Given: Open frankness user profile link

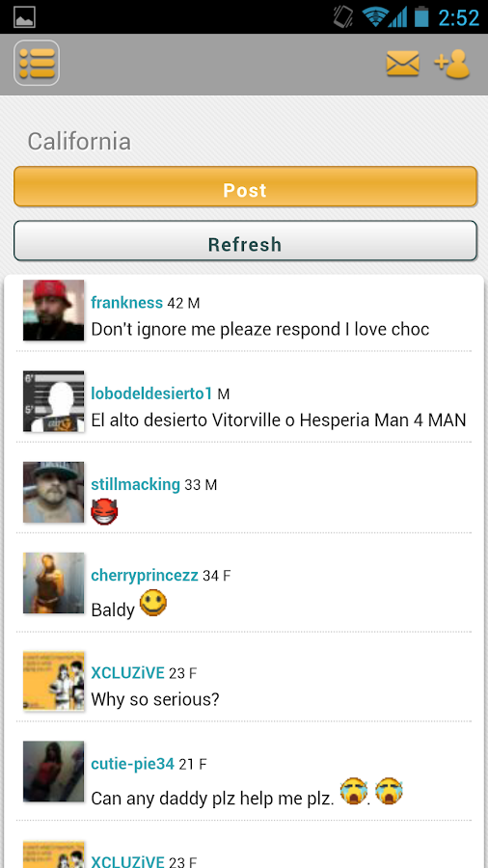Looking at the screenshot, I should point(126,303).
